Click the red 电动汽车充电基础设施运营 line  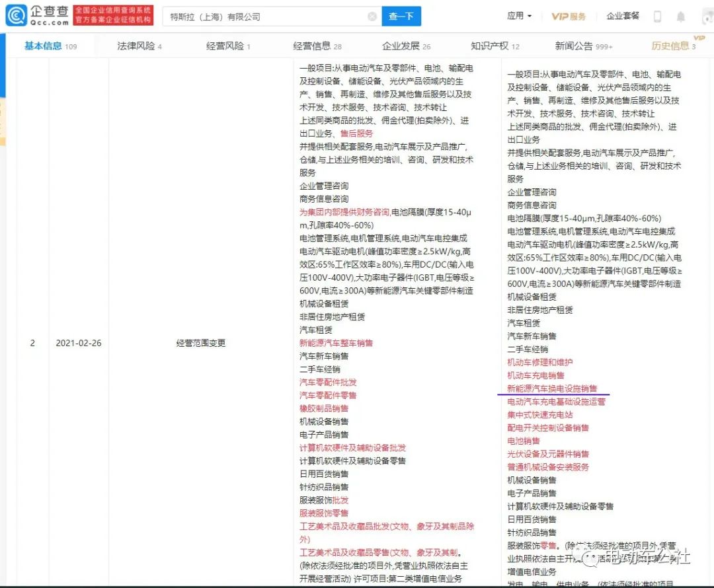557,402
